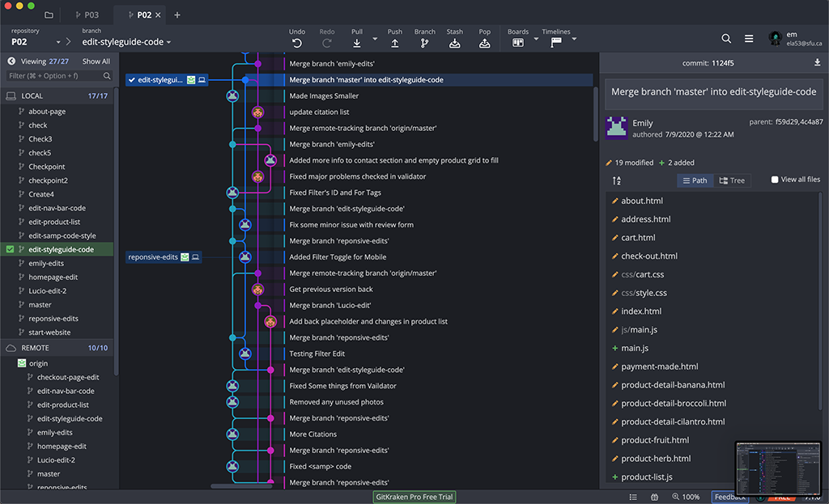
Task: Click the Feedback button
Action: coord(729,497)
